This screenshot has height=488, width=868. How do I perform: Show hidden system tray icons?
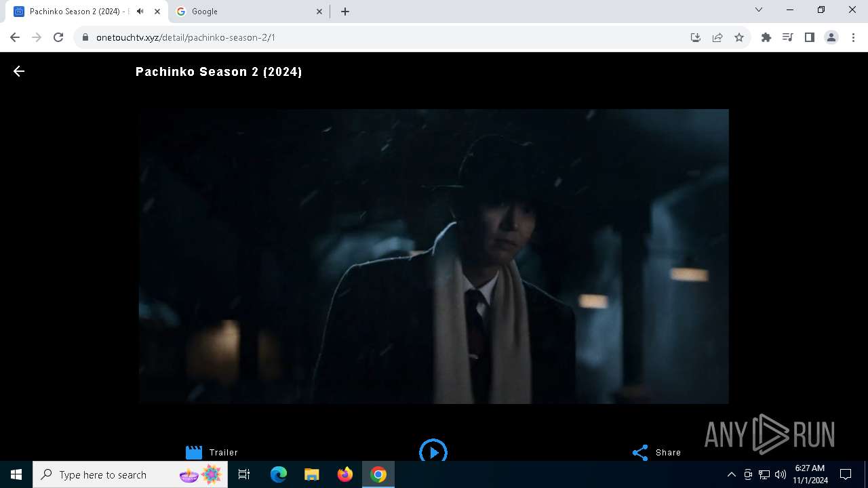coord(731,474)
